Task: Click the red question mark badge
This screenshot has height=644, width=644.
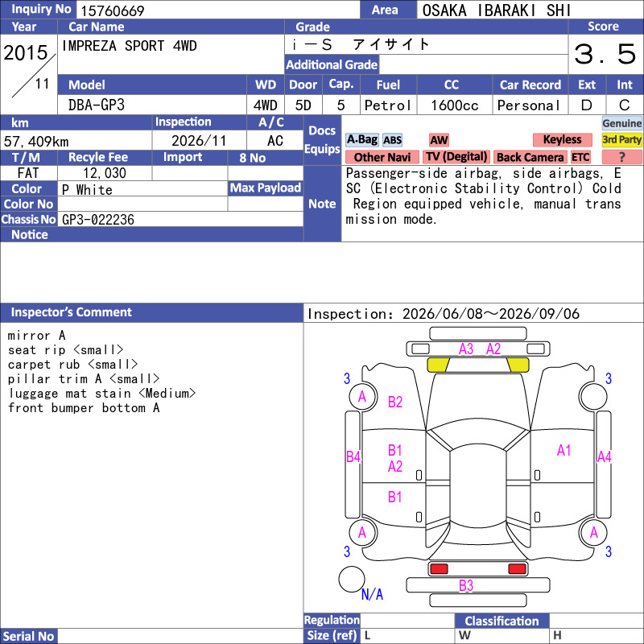Action: 621,157
